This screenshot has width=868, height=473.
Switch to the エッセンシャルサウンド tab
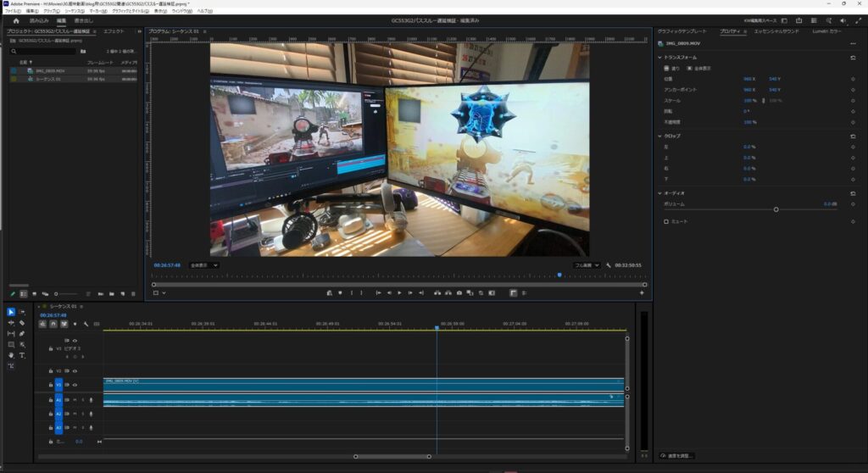click(776, 31)
